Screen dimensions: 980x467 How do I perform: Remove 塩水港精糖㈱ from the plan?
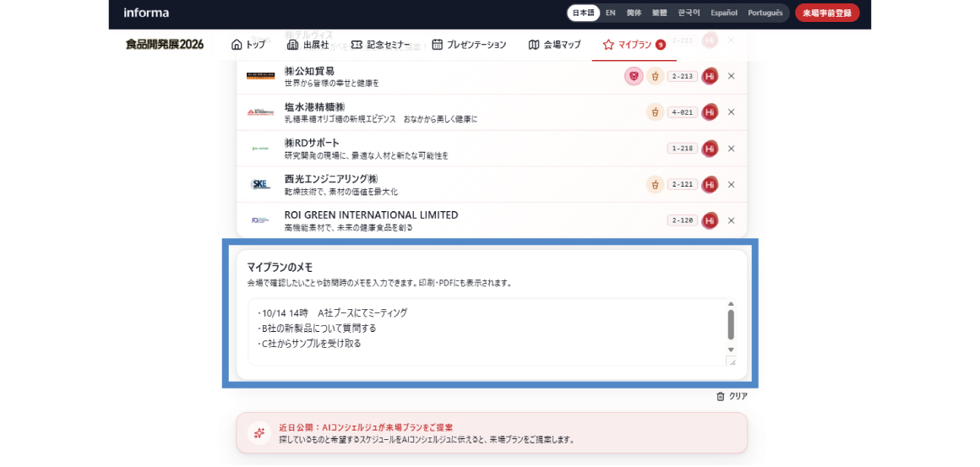pos(732,112)
